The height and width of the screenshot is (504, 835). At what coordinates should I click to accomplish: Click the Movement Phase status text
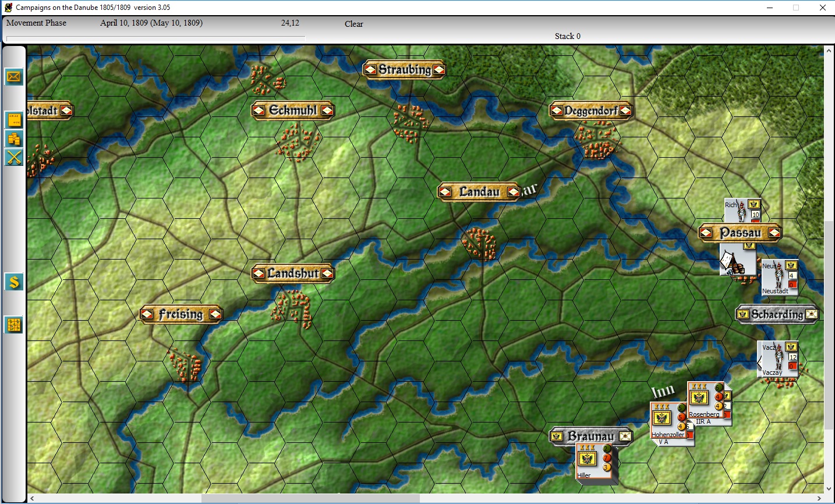[36, 23]
